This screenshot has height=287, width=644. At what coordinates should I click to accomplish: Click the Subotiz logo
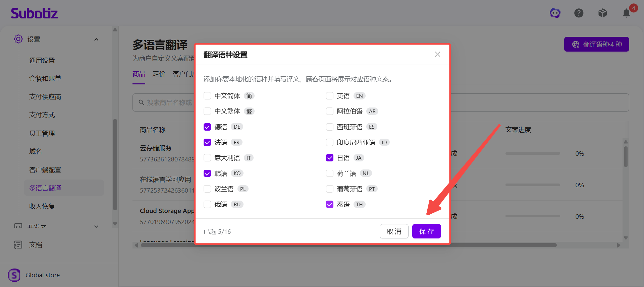point(34,13)
